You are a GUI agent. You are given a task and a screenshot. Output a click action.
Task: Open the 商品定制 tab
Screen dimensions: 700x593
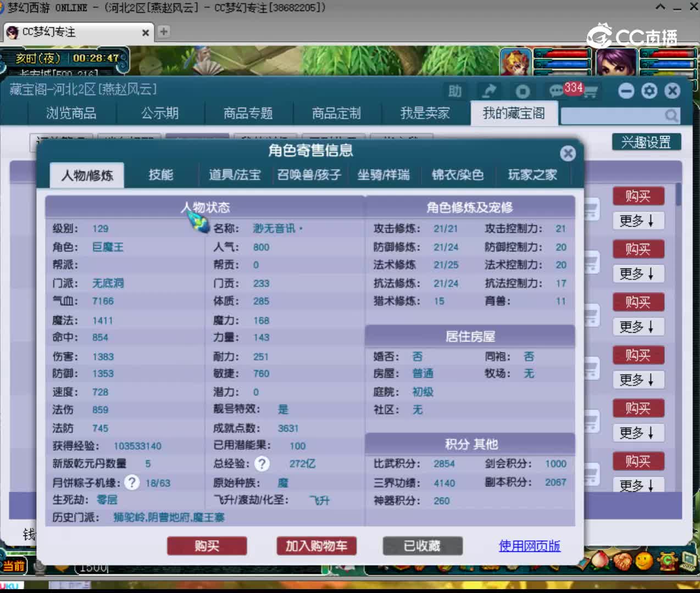[336, 113]
